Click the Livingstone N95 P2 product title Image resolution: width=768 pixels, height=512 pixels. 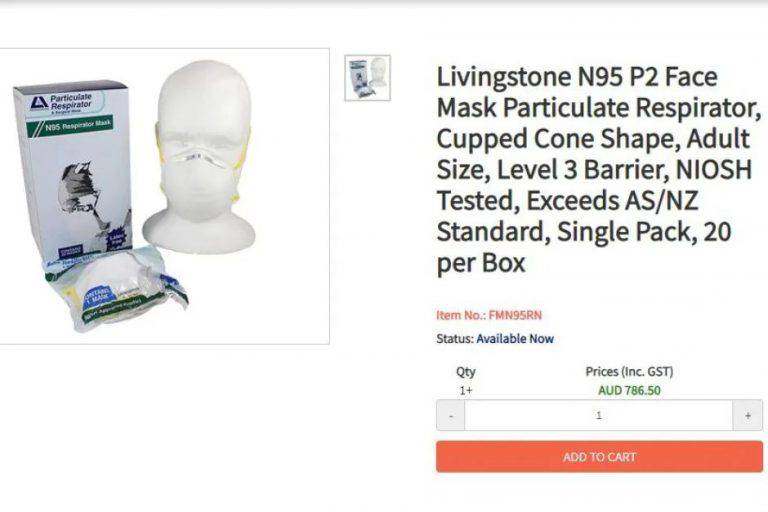599,170
